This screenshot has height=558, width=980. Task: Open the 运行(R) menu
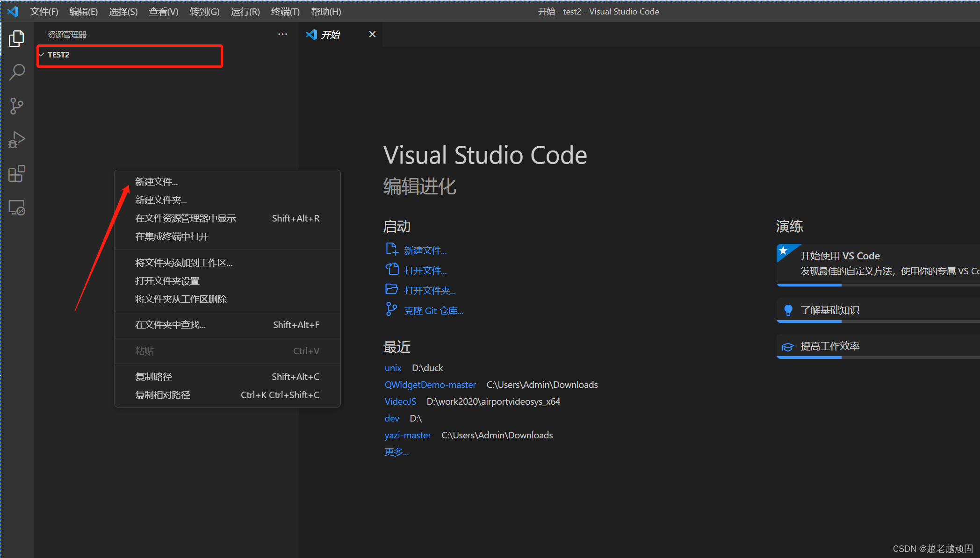(x=245, y=12)
